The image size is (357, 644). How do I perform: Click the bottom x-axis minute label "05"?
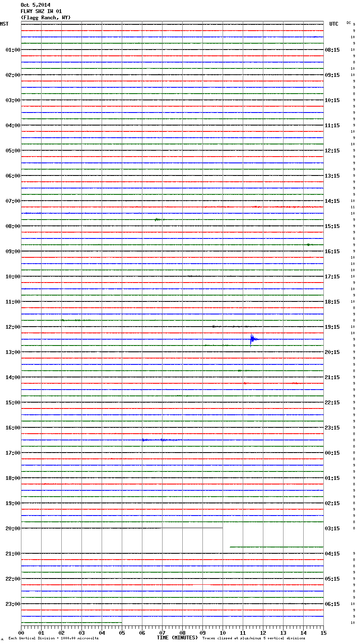(122, 633)
